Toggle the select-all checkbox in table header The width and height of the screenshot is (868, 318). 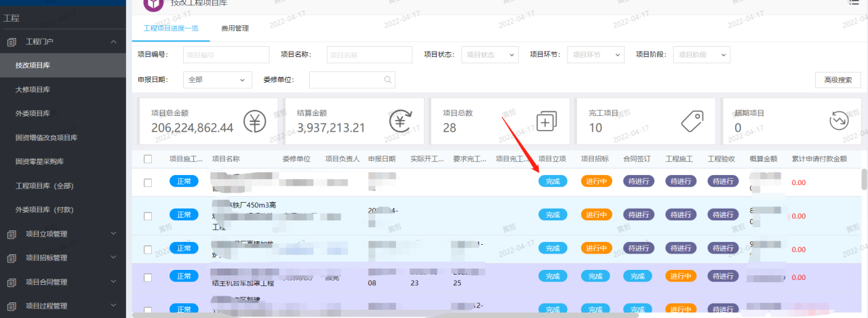[x=148, y=159]
